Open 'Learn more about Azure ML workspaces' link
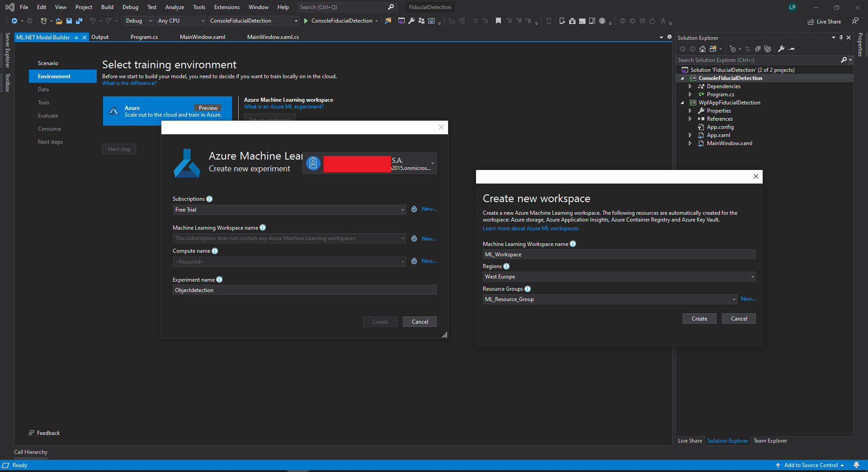The width and height of the screenshot is (868, 472). [531, 228]
